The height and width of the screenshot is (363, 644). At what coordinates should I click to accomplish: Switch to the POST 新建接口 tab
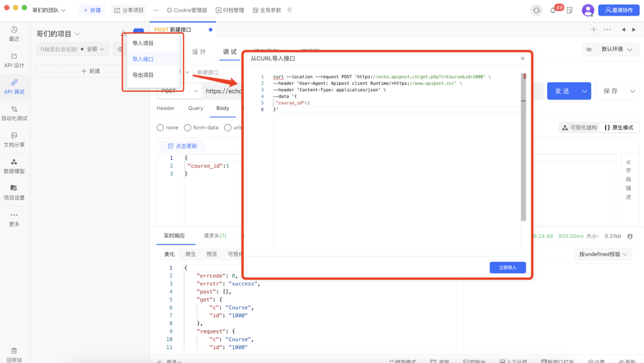click(182, 30)
